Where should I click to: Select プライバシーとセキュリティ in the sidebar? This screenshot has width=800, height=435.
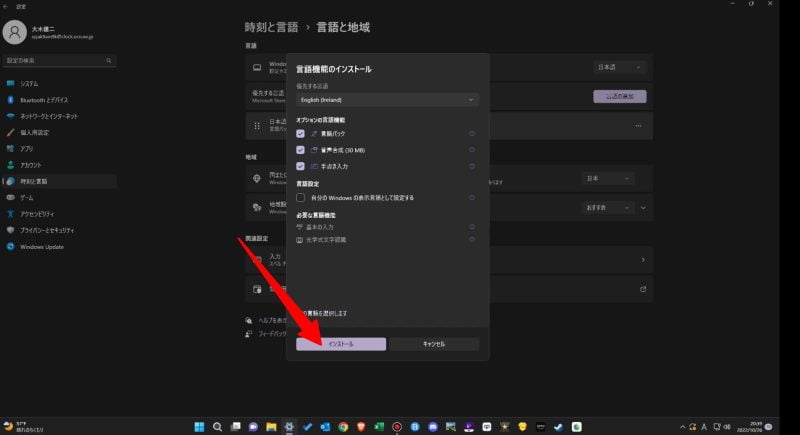[50, 230]
